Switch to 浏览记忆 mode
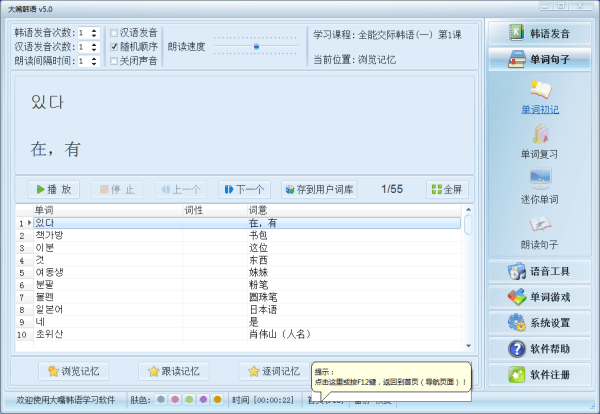The image size is (600, 414). [75, 371]
